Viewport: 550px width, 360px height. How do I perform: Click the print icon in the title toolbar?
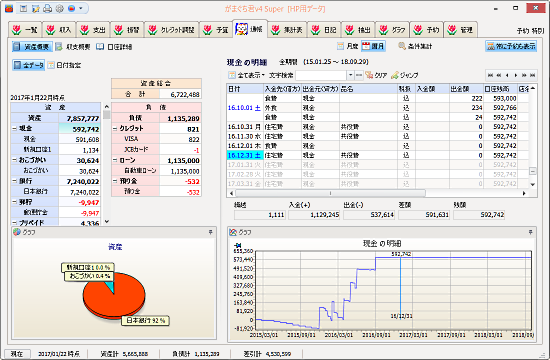[x=47, y=8]
